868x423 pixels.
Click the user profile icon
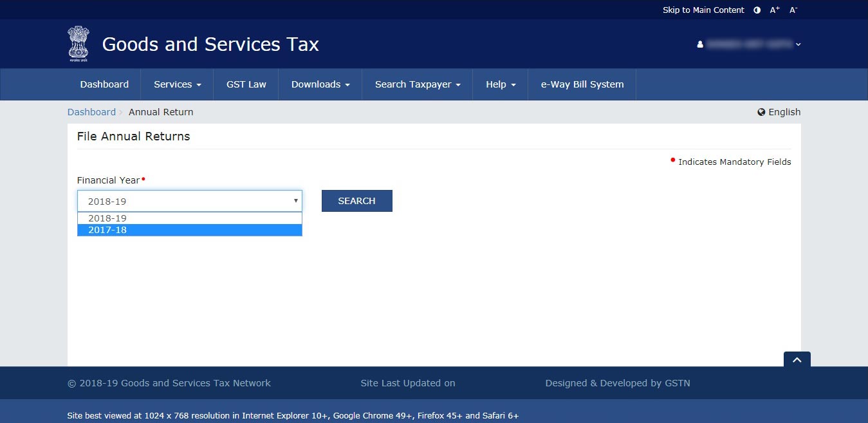pyautogui.click(x=700, y=45)
